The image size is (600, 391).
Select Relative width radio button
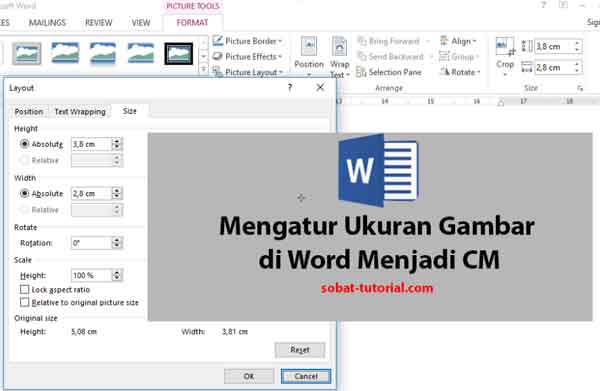point(24,209)
